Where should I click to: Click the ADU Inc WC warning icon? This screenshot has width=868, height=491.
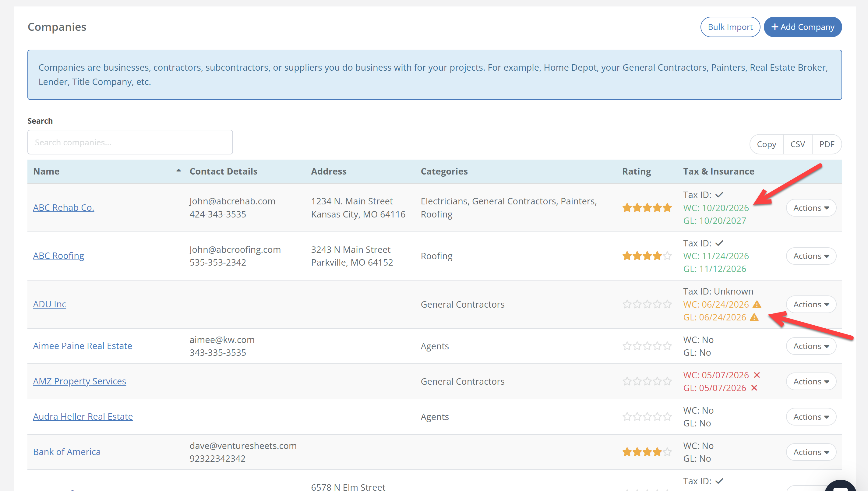pyautogui.click(x=757, y=305)
